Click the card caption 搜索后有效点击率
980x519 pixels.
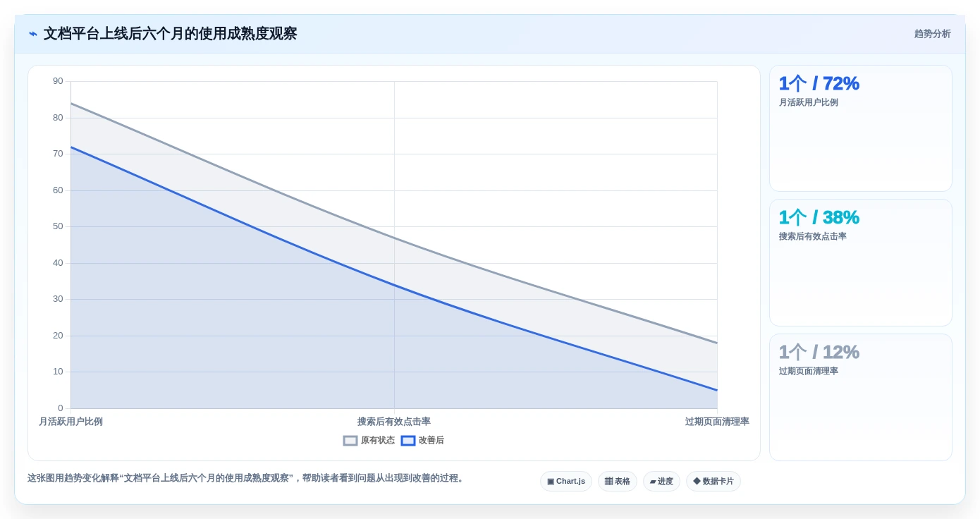coord(813,237)
